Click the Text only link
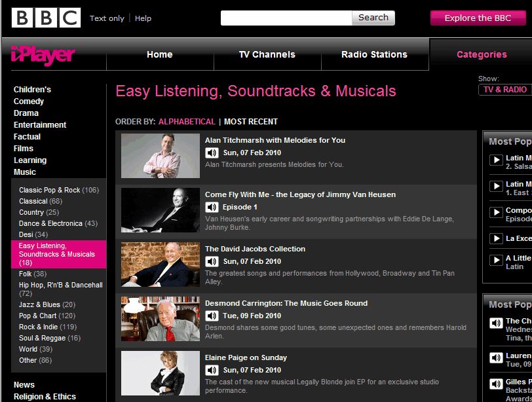Viewport: 532px width, 402px height. coord(107,18)
